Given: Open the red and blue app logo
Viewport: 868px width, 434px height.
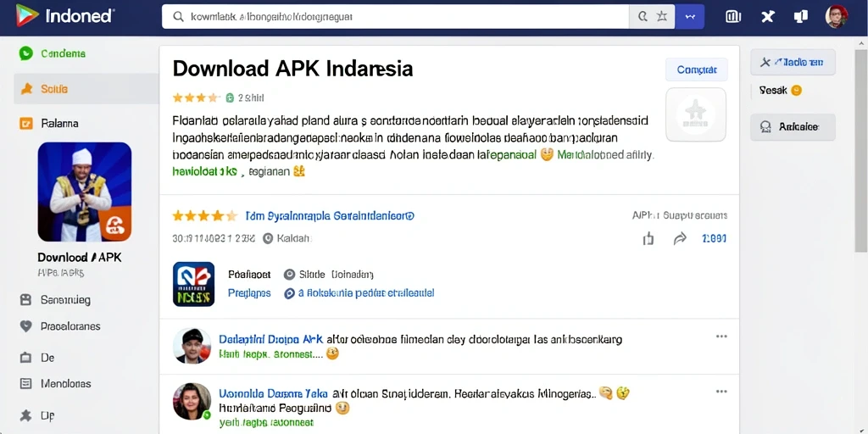Looking at the screenshot, I should (x=194, y=284).
